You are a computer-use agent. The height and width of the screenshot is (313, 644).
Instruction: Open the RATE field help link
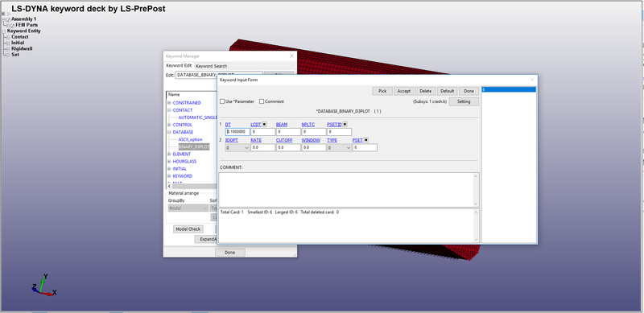click(x=256, y=140)
